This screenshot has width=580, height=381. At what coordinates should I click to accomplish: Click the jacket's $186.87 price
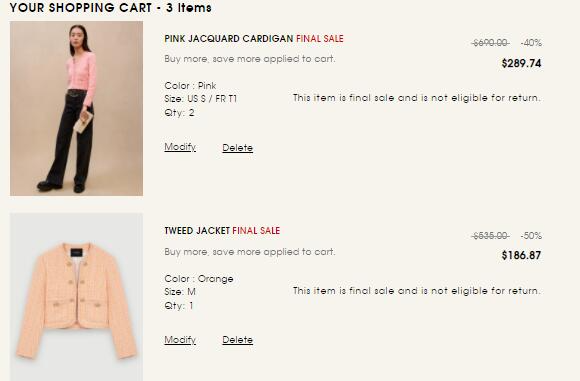click(521, 255)
